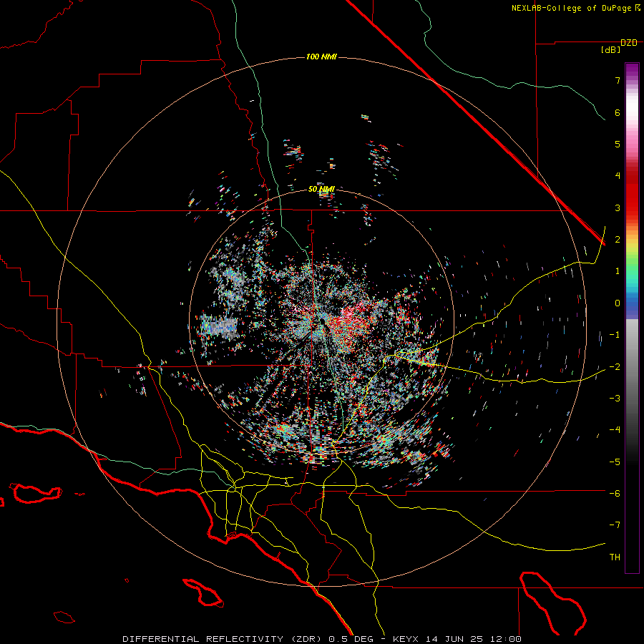
Task: Click the 4 tick on color scale
Action: [x=618, y=176]
